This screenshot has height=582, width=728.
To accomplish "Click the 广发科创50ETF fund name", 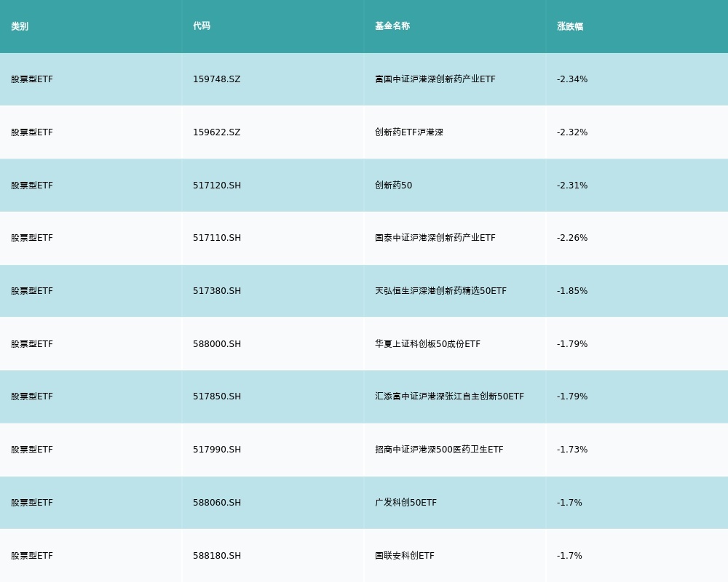I will click(x=405, y=503).
